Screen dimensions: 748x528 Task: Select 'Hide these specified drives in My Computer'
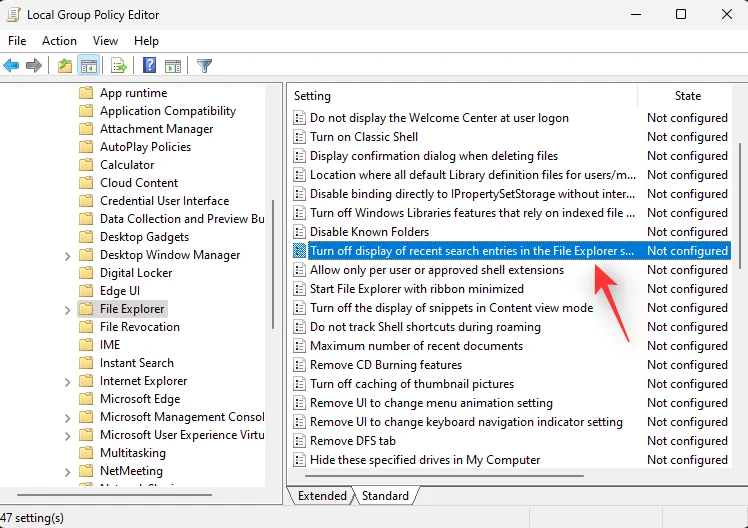coord(425,460)
